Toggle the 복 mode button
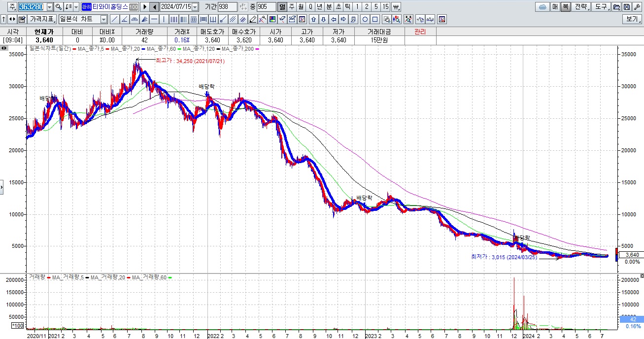The height and width of the screenshot is (339, 644). (x=566, y=7)
